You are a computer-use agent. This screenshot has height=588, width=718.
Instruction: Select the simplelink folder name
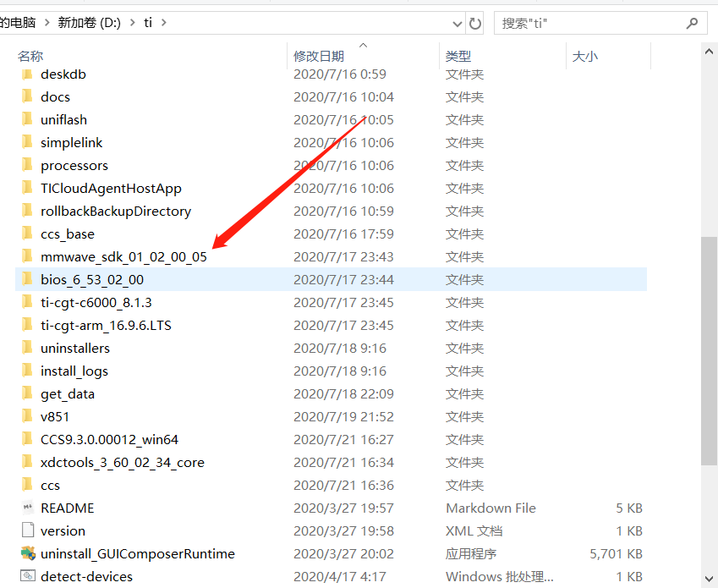71,143
